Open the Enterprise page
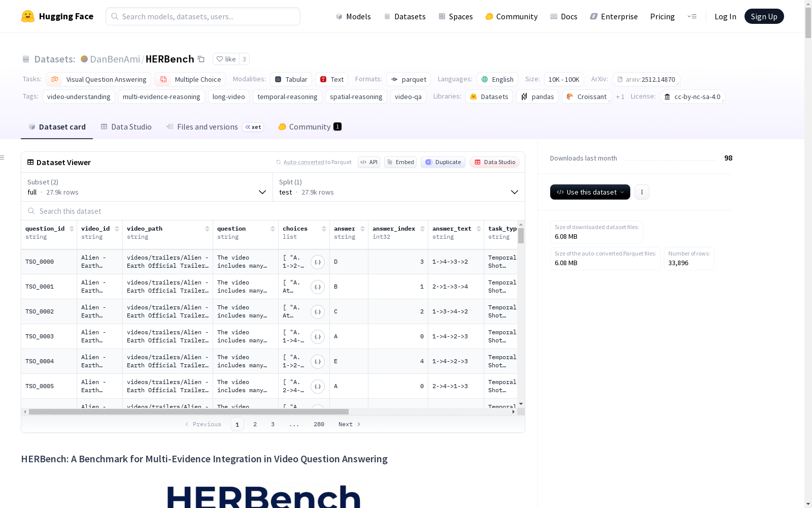The height and width of the screenshot is (508, 812). (614, 16)
